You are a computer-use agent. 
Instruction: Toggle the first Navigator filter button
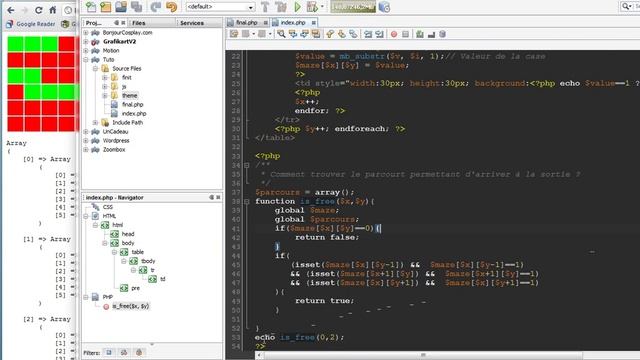click(x=109, y=352)
